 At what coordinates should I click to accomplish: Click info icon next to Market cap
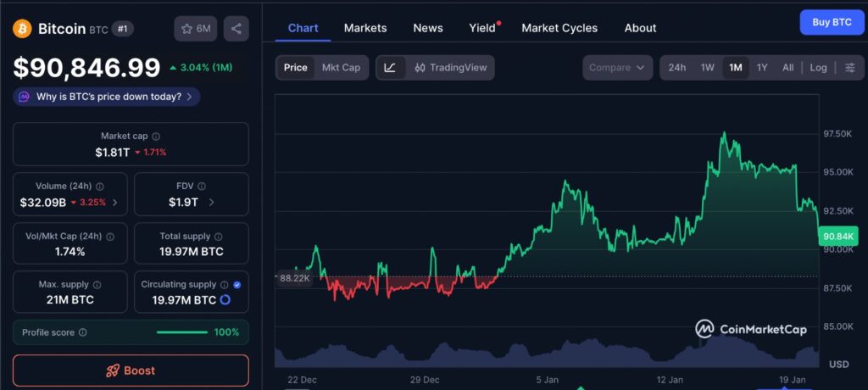tap(156, 136)
